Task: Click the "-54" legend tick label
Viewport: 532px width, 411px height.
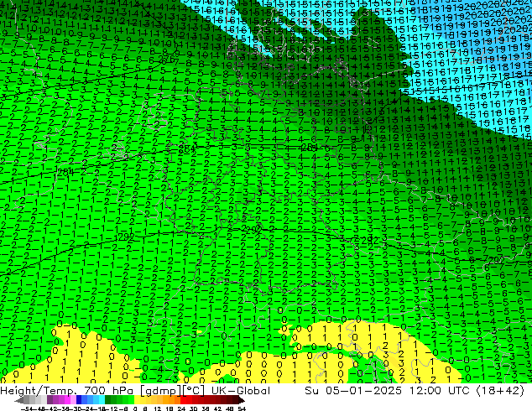Action: (27, 408)
